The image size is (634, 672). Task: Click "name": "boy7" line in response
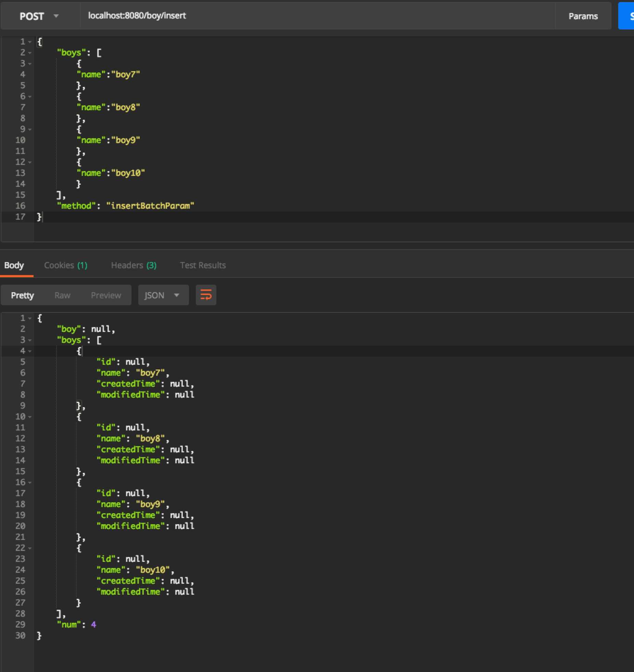(133, 373)
